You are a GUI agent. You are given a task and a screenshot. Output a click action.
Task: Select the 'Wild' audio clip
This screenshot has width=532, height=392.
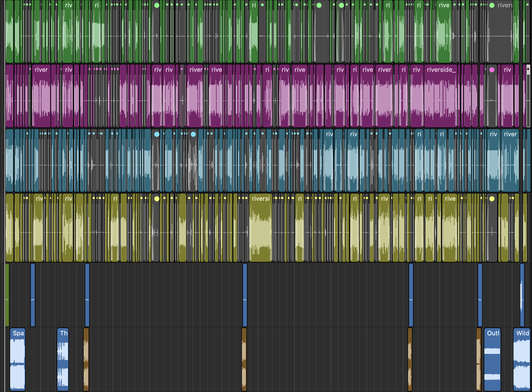pyautogui.click(x=522, y=359)
